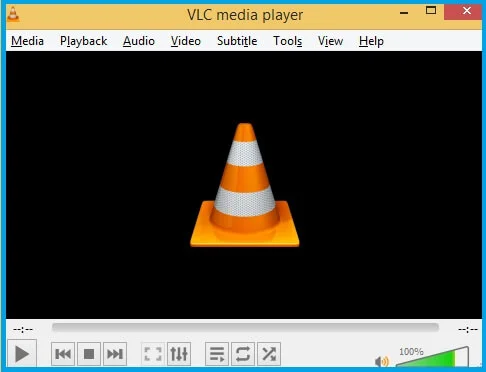Open the Help menu
The image size is (486, 372).
pyautogui.click(x=371, y=41)
